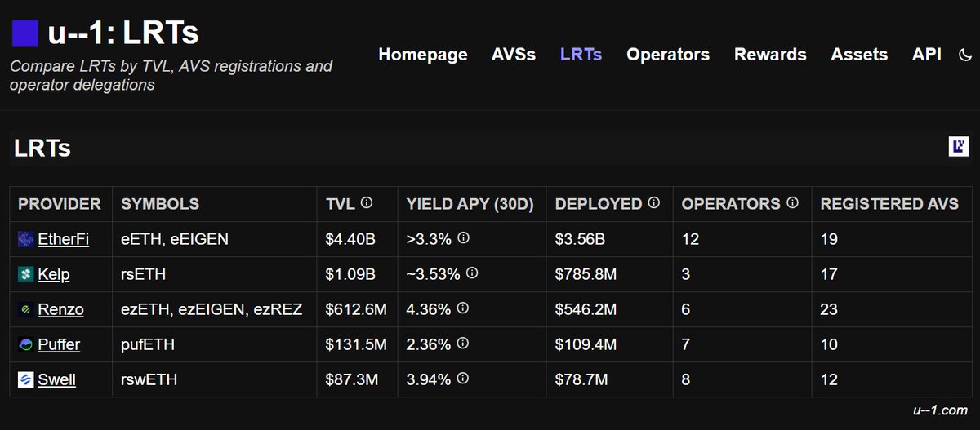Click the logo icon beside LRTs heading
The height and width of the screenshot is (430, 980).
[958, 147]
